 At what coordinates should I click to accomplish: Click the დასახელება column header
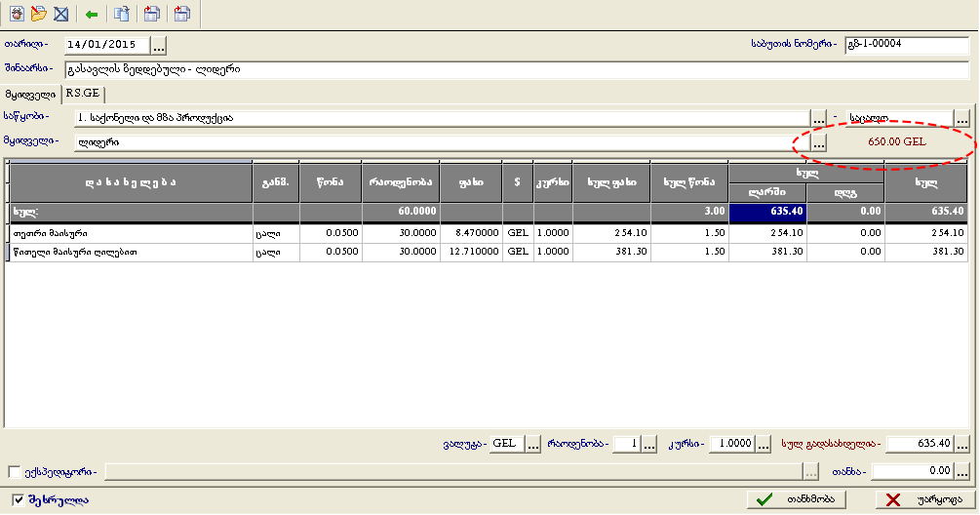(132, 182)
